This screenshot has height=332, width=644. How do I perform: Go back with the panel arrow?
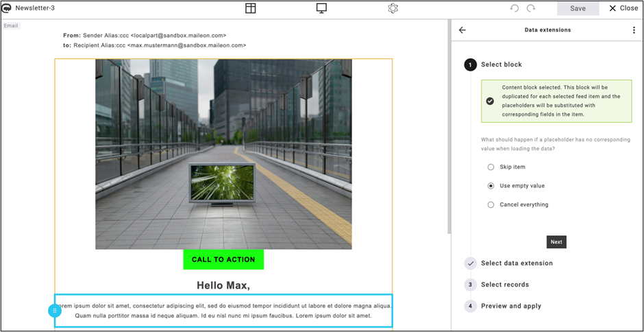(462, 30)
